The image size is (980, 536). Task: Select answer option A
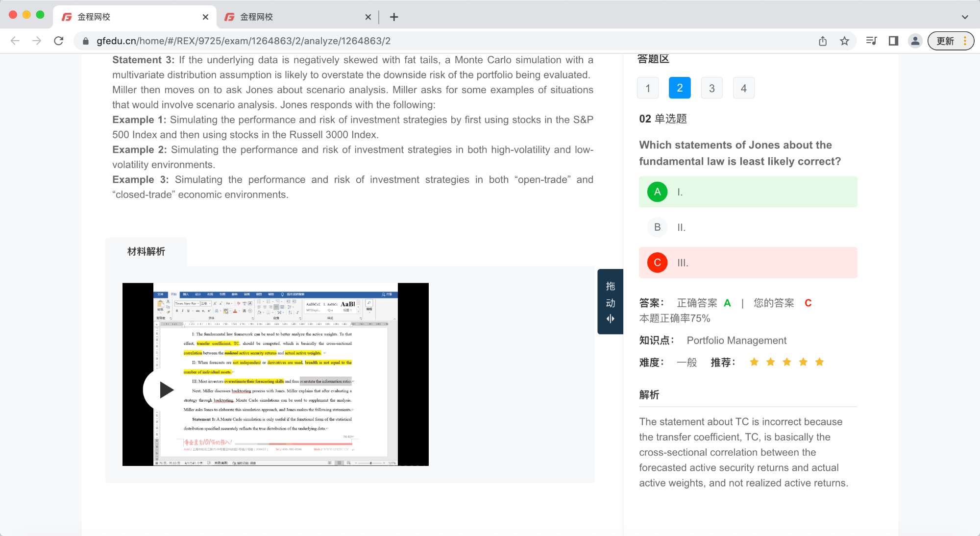(x=657, y=192)
